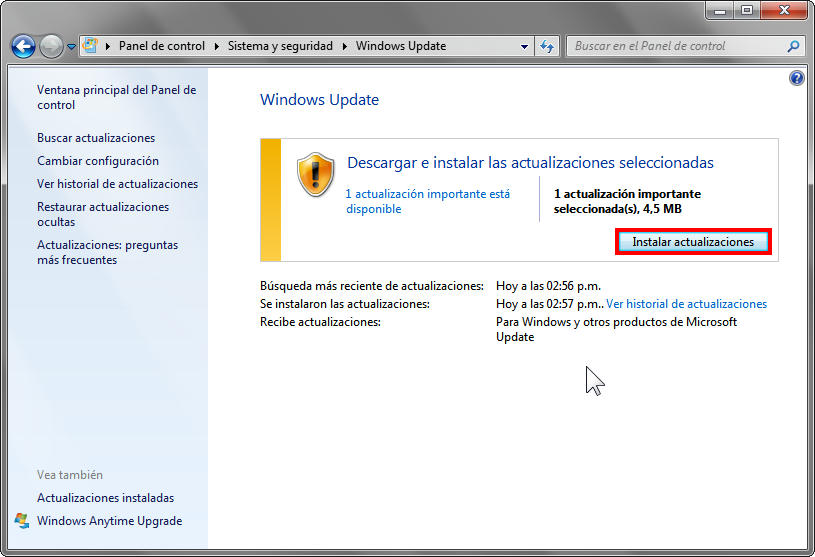Click the yellow warning shield icon
Image resolution: width=815 pixels, height=557 pixels.
tap(316, 175)
